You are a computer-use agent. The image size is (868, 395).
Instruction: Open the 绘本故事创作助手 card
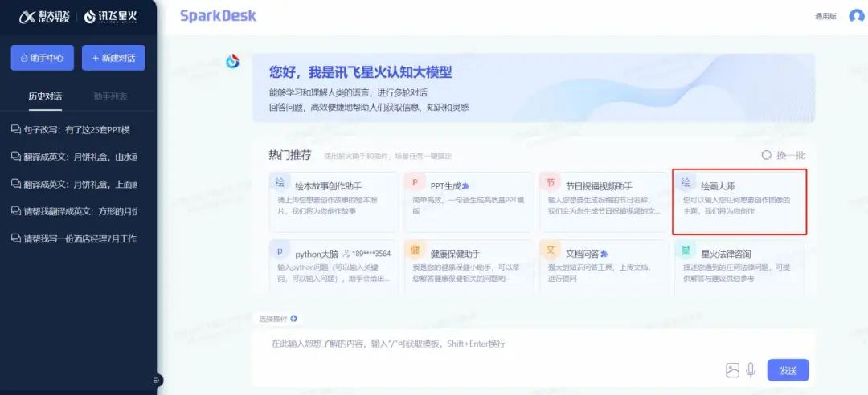(334, 202)
